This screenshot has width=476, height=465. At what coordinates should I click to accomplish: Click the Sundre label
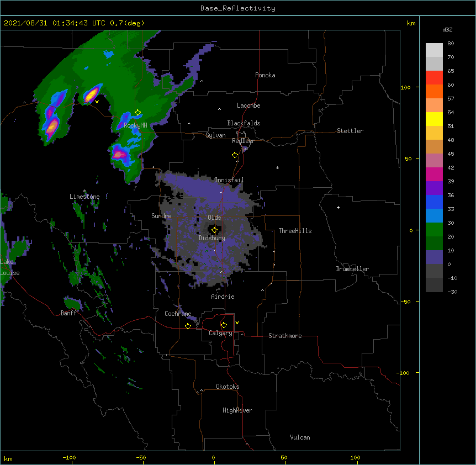point(161,216)
